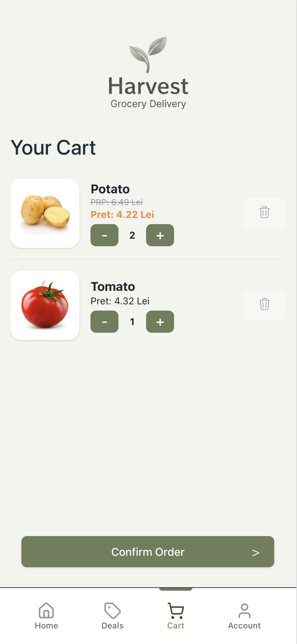Viewport: 297px width, 644px height.
Task: Tap the Tomato product name
Action: [113, 287]
